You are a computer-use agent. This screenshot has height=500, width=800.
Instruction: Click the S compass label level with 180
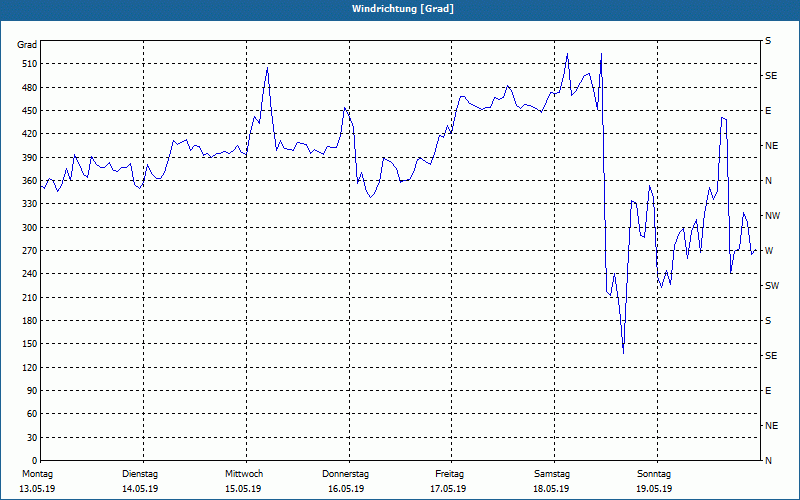pos(768,321)
